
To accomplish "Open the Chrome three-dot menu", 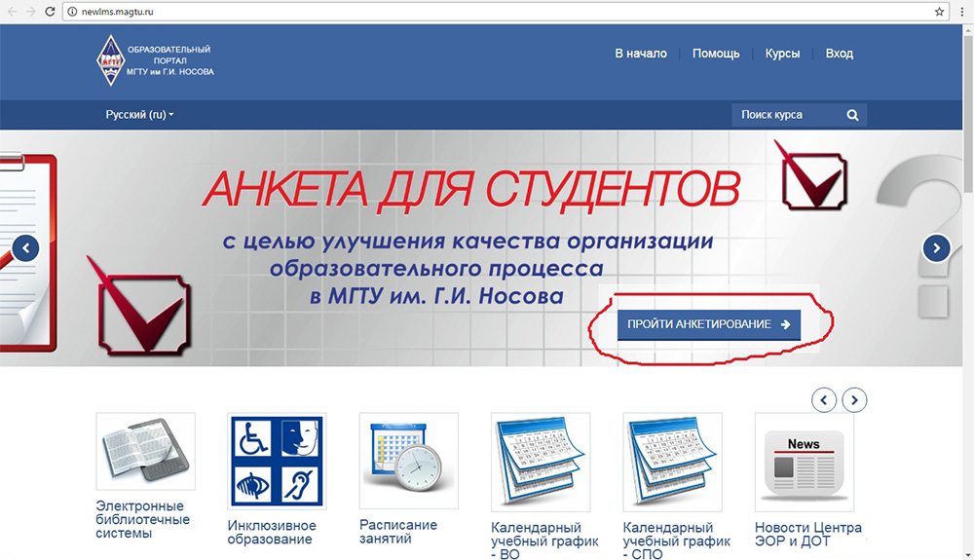I will click(961, 11).
